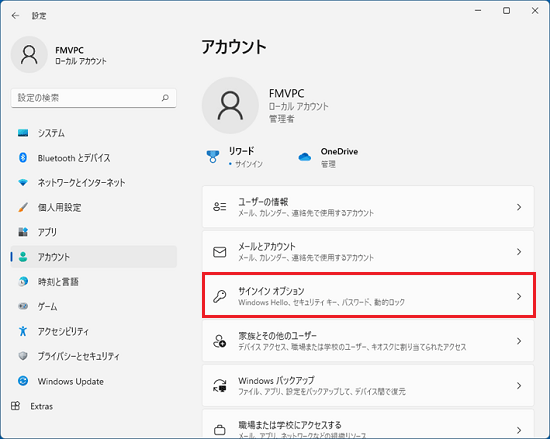Click the アプリ icon in the sidebar
550x439 pixels.
[x=23, y=232]
